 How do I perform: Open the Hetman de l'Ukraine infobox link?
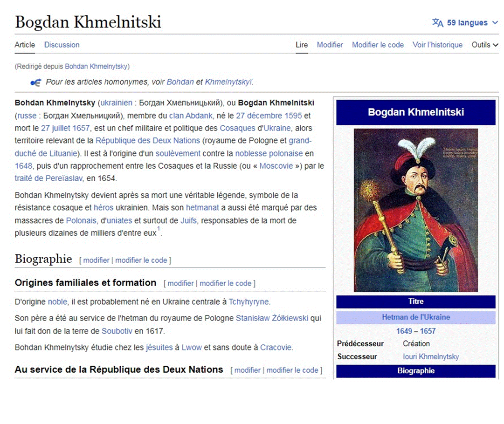click(415, 317)
